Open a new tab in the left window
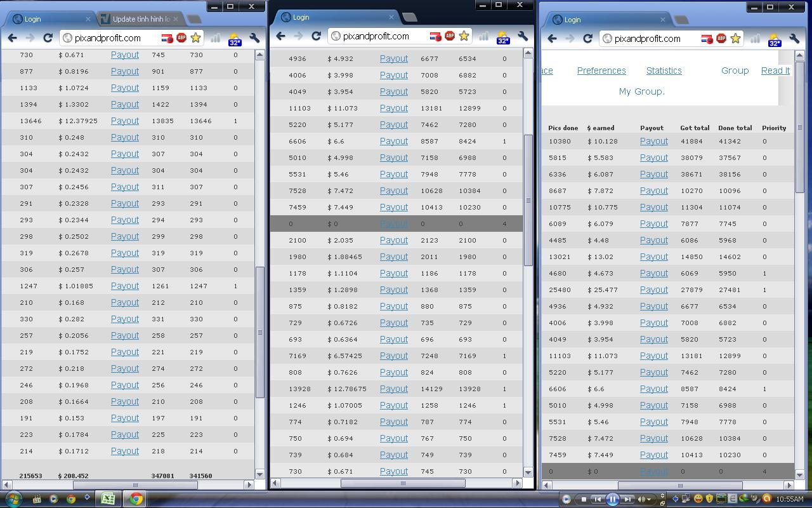Viewport: 812px width, 508px height. click(195, 20)
